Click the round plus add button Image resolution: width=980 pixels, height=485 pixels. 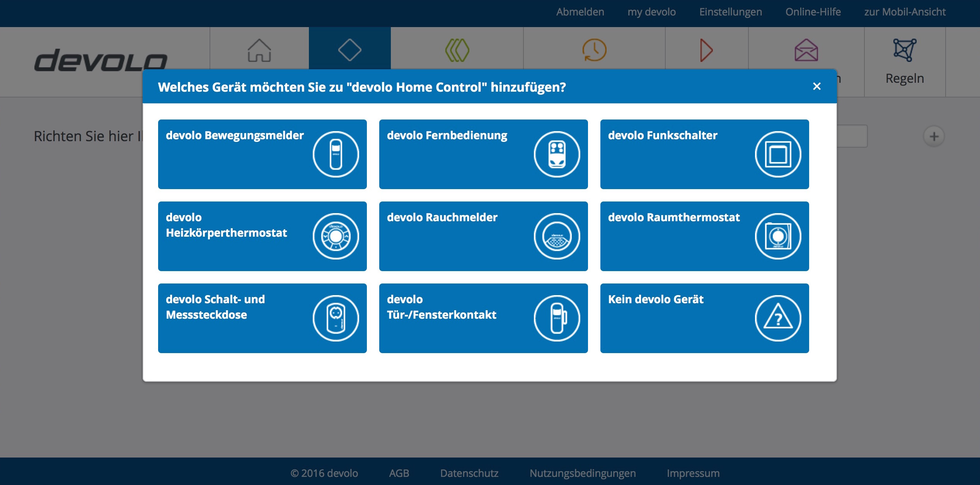click(x=934, y=136)
